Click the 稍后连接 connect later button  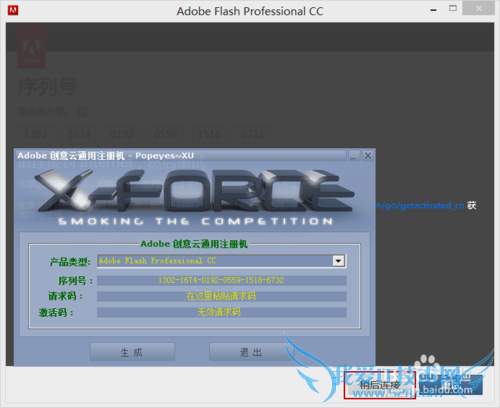[x=380, y=385]
